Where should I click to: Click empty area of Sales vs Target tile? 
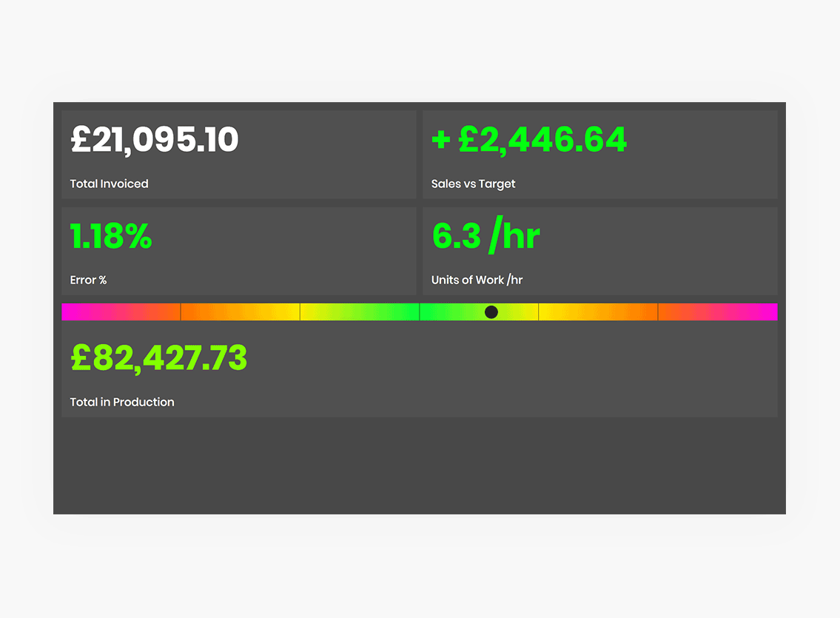coord(696,161)
